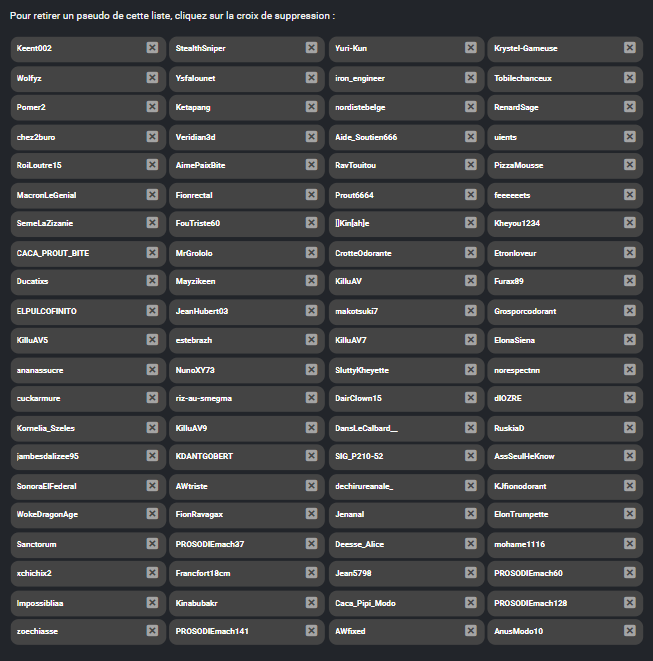Click the X beside Veridian3d
The width and height of the screenshot is (653, 661).
(x=311, y=136)
